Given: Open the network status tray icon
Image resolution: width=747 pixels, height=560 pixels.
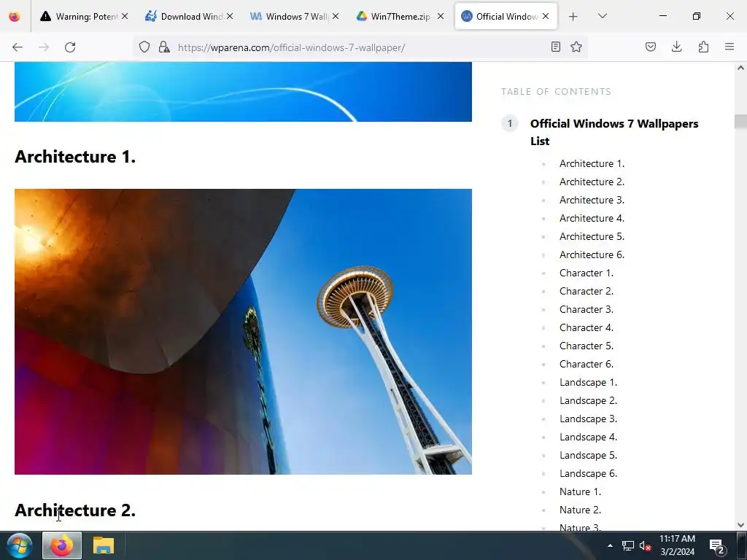Looking at the screenshot, I should [x=628, y=545].
